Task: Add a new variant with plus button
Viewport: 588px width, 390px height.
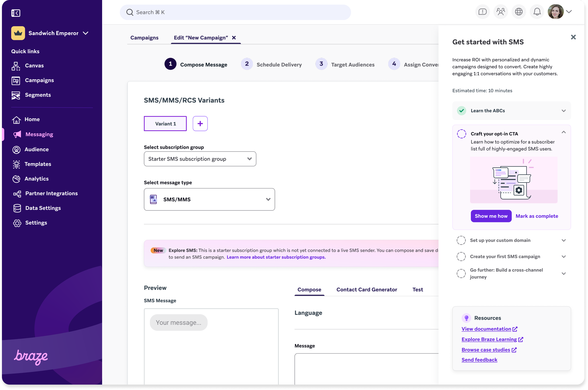Action: 200,124
